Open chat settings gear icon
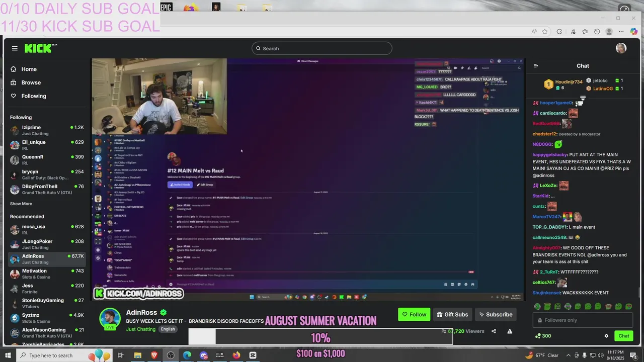 606,336
